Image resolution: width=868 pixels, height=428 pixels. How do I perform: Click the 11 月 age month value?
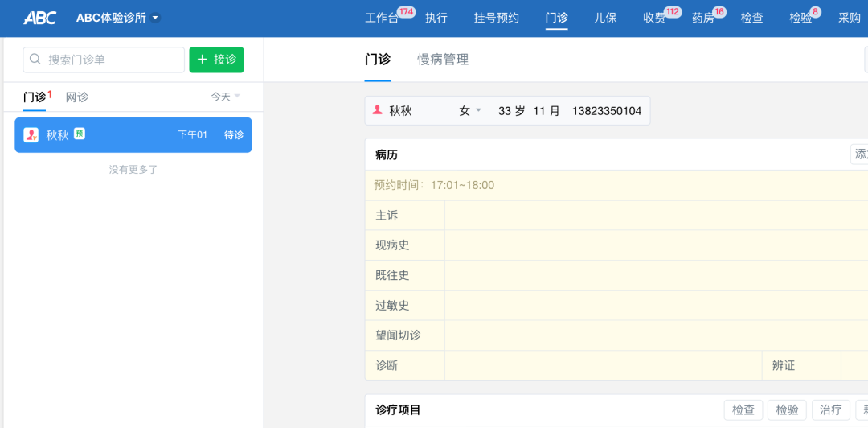coord(547,111)
